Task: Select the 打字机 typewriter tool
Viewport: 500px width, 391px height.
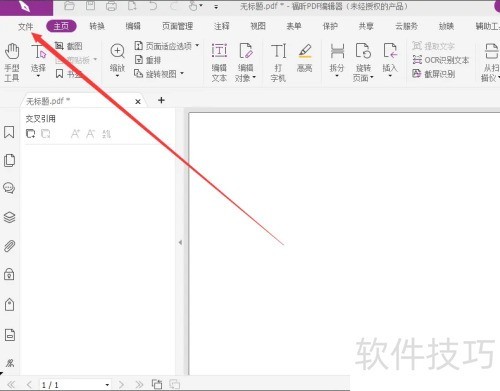Action: pyautogui.click(x=278, y=63)
